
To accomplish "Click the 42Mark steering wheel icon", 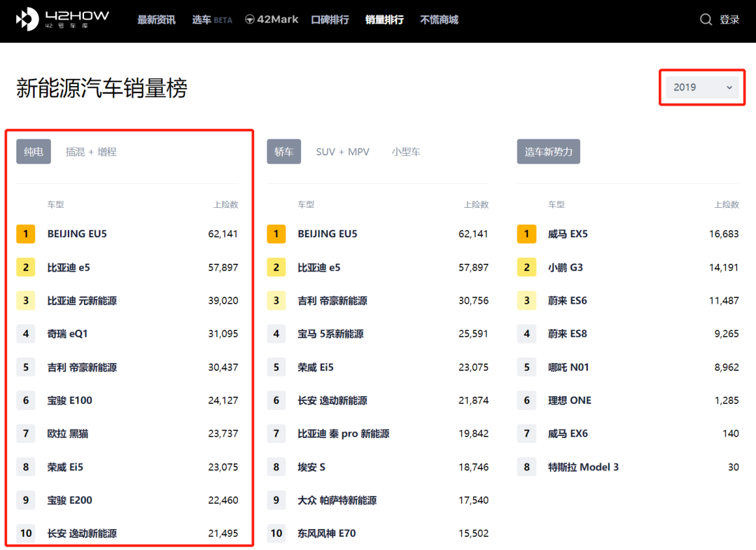I will pos(250,20).
